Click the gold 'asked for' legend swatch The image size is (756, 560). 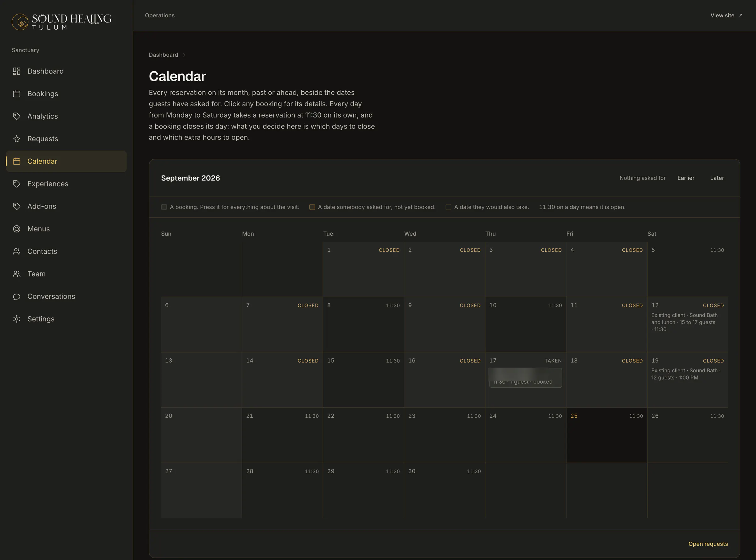312,207
